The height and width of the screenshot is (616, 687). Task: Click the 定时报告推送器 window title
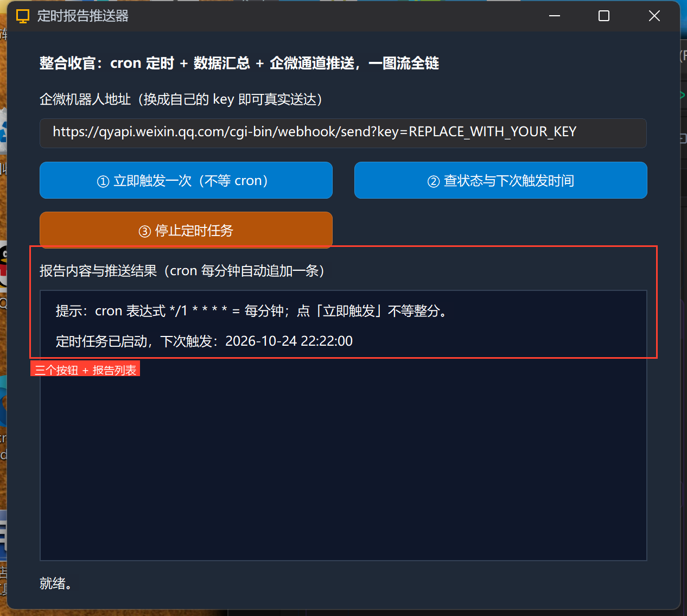(82, 16)
